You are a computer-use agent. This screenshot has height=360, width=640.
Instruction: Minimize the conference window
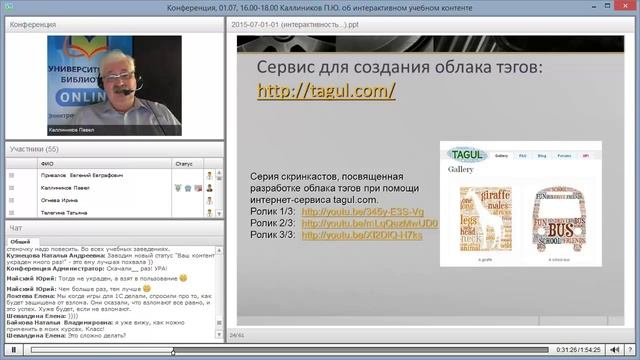click(594, 7)
